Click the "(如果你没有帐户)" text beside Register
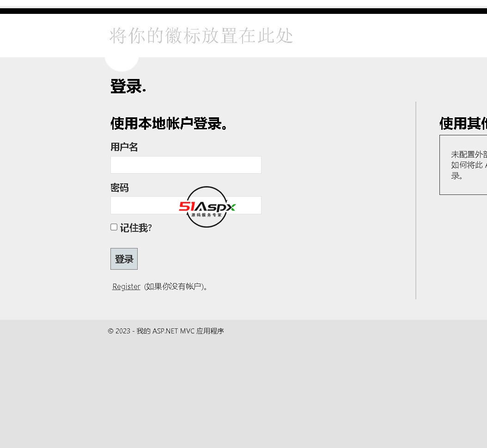 click(176, 286)
